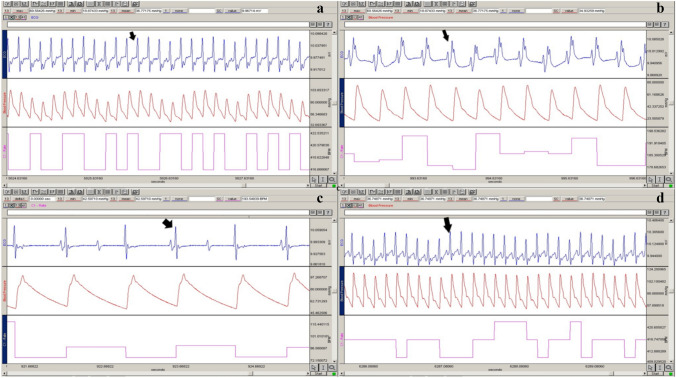This screenshot has width=676, height=378.
Task: Toggle channel 2 box in window d
Action: point(349,206)
